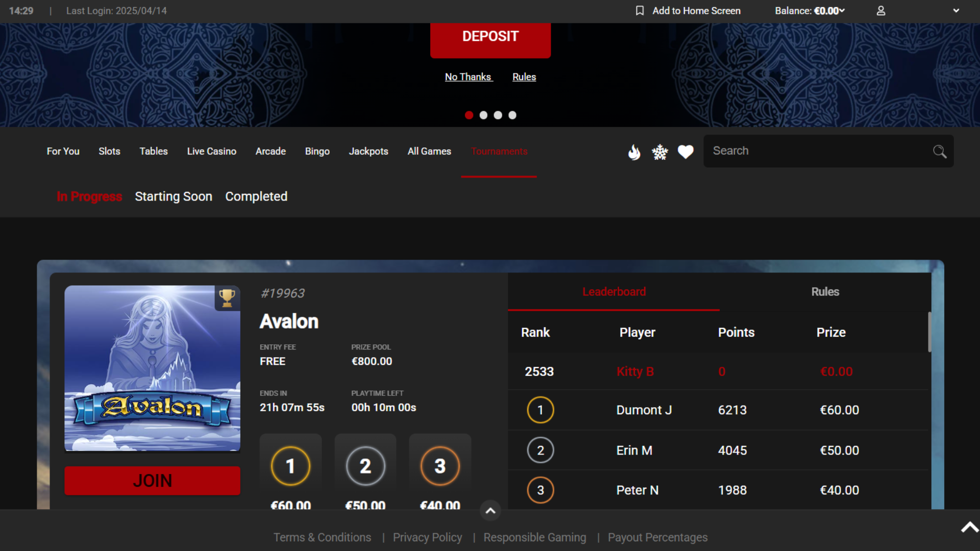Open the user account profile icon

881,11
